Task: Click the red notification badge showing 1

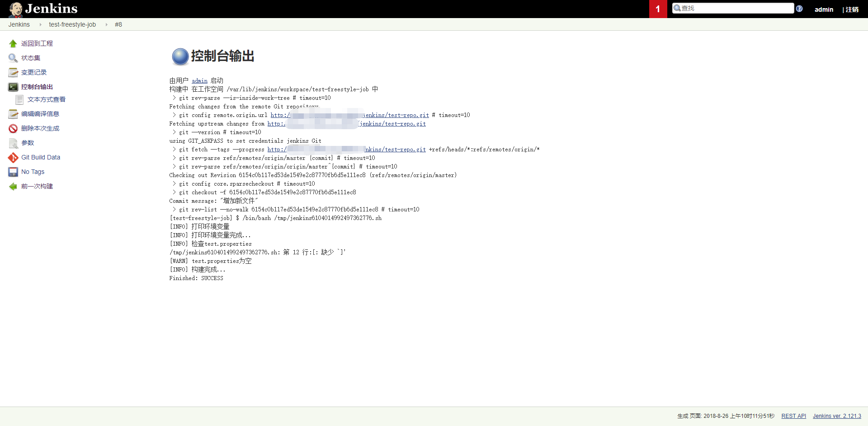Action: tap(658, 9)
